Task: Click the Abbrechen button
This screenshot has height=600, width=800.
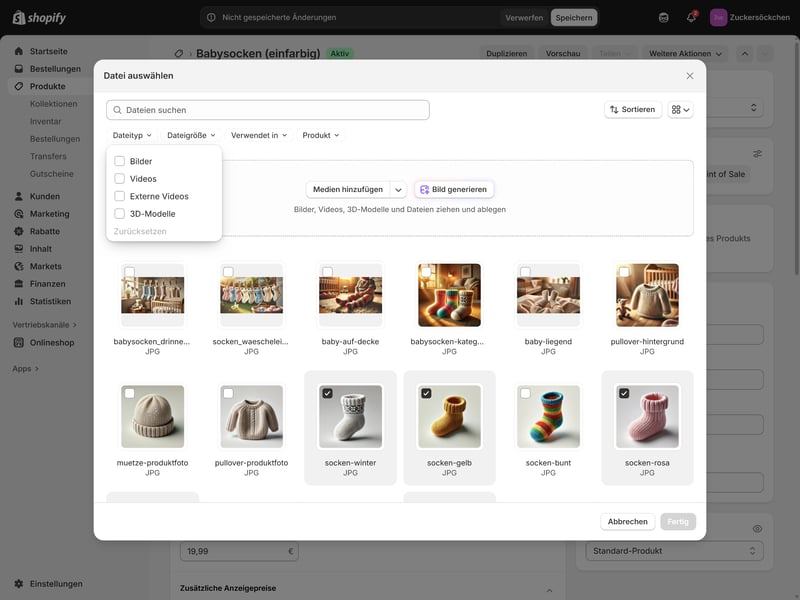Action: 627,521
